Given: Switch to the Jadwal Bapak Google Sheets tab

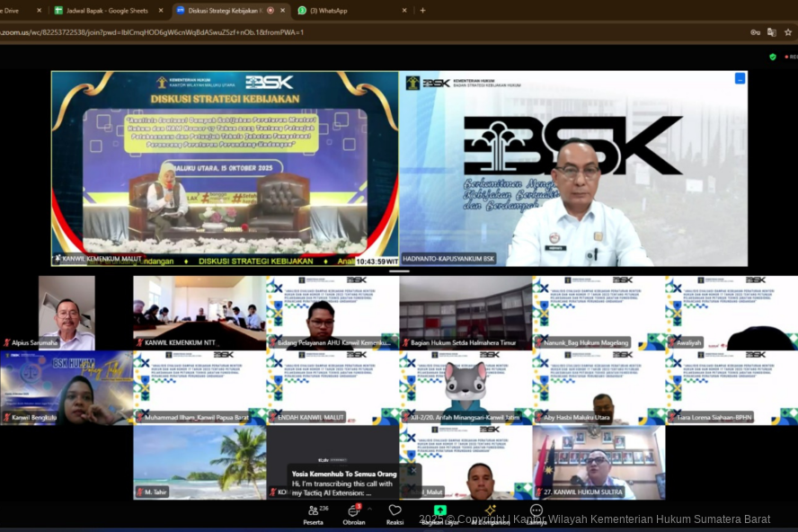Looking at the screenshot, I should [102, 11].
